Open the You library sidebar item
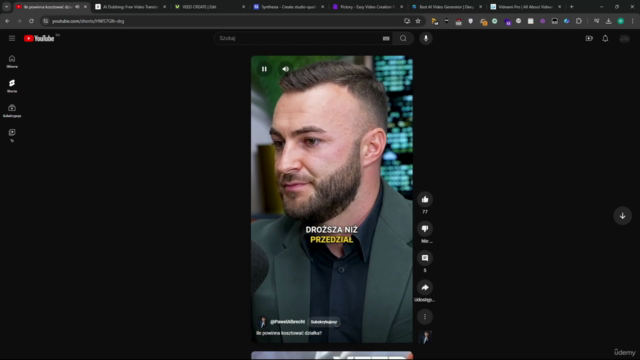Image resolution: width=640 pixels, height=360 pixels. tap(12, 135)
